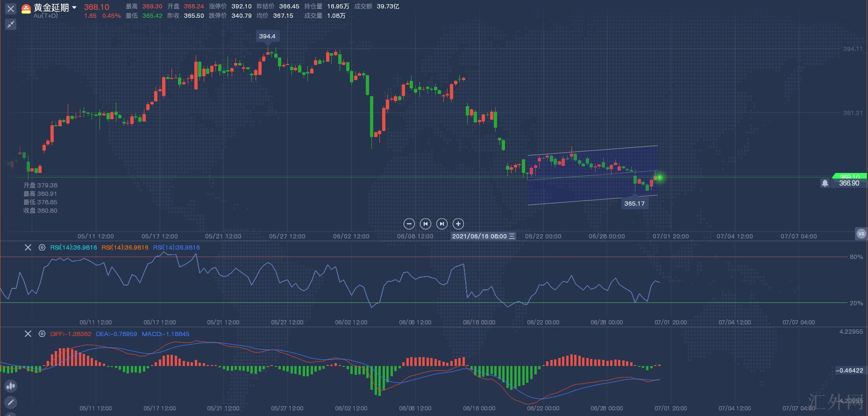Jump to the previous candle step
The height and width of the screenshot is (416, 868).
(425, 224)
